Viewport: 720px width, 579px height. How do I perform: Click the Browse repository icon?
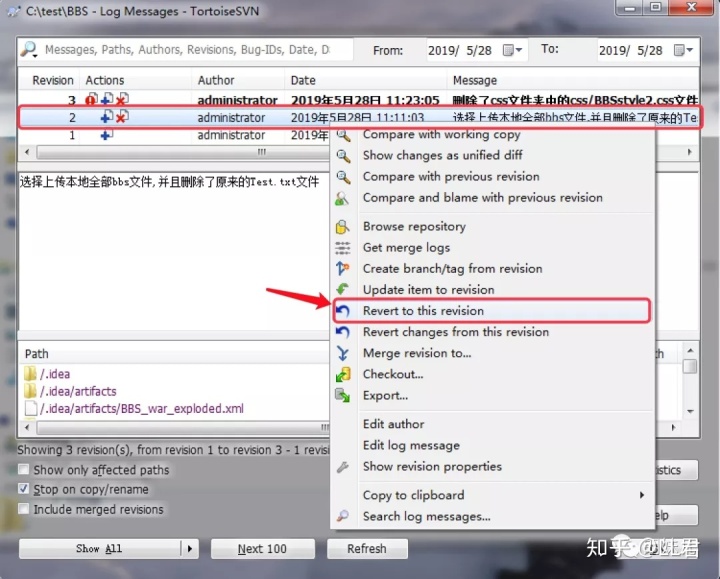tap(342, 227)
